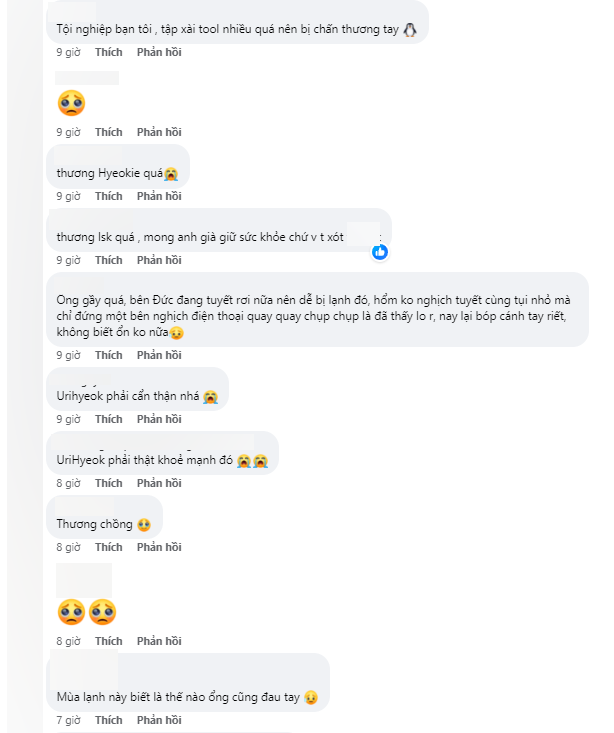Like the 'Thương chồng' comment
The height and width of the screenshot is (733, 614).
pos(109,547)
